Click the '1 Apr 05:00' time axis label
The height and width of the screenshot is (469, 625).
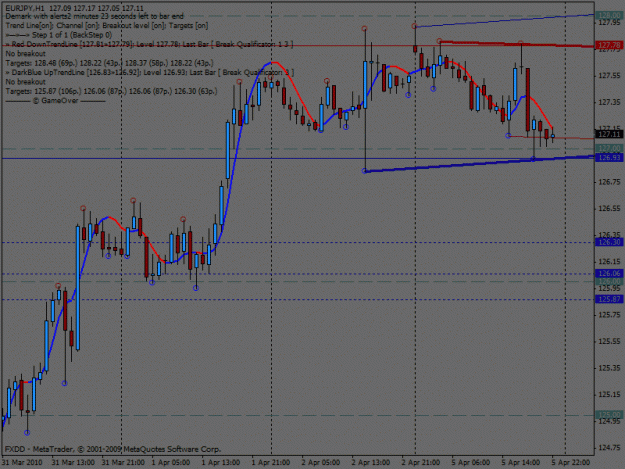point(171,463)
